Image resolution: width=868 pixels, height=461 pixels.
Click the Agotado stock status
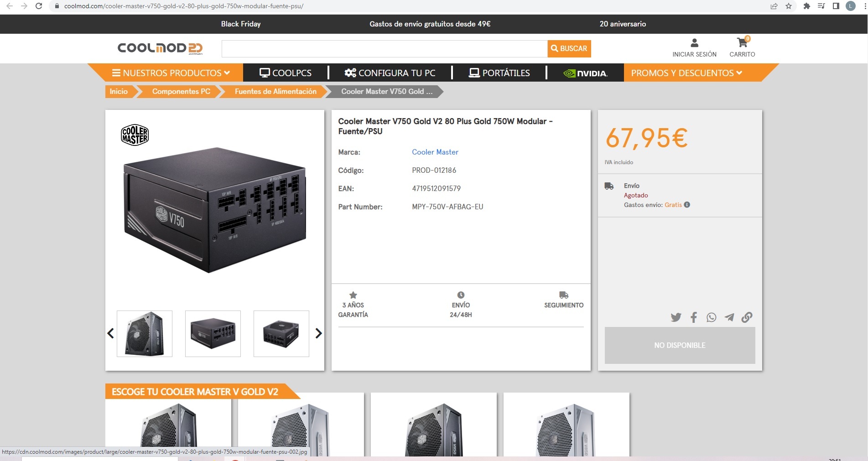pyautogui.click(x=636, y=195)
